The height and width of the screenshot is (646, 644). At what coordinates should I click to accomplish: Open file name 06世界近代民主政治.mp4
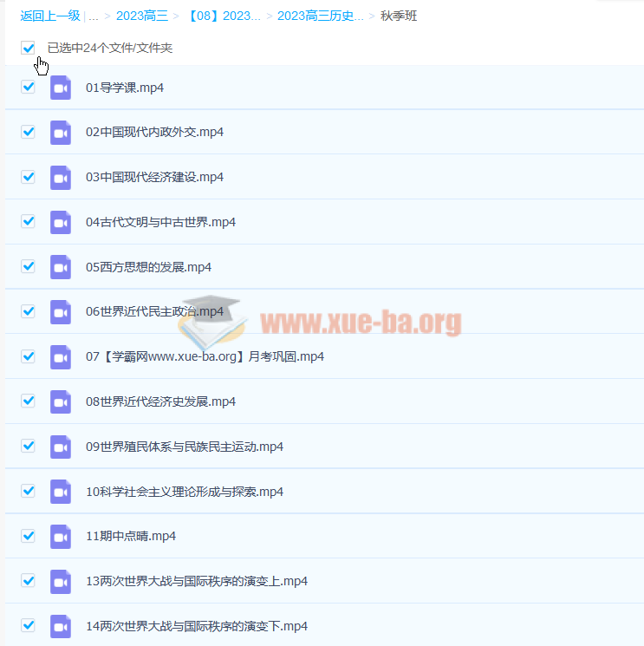pyautogui.click(x=154, y=311)
